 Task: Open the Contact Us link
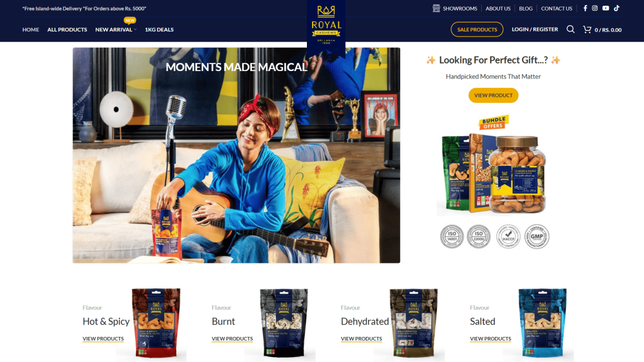(x=557, y=8)
